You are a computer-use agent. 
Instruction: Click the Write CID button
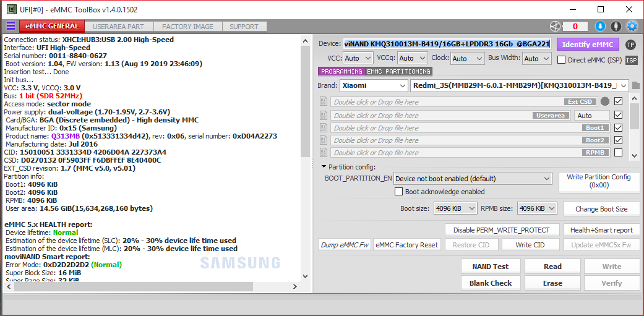coord(530,245)
